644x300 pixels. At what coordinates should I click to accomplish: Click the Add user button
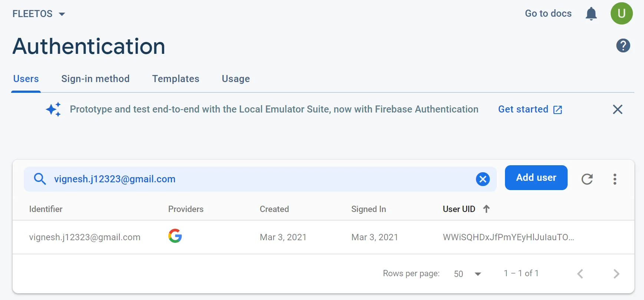[536, 177]
